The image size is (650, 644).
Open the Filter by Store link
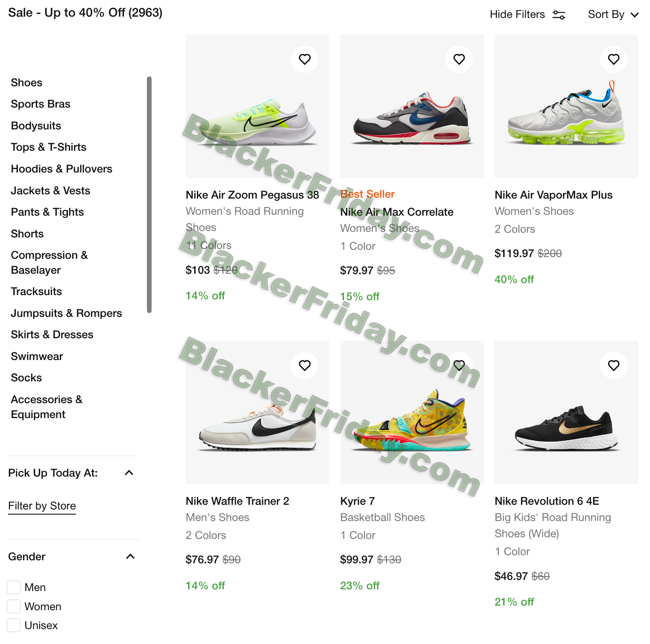42,506
